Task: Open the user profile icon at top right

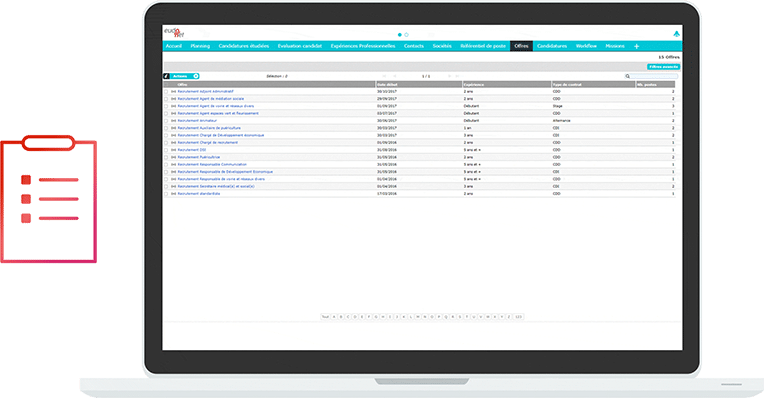Action: coord(676,34)
